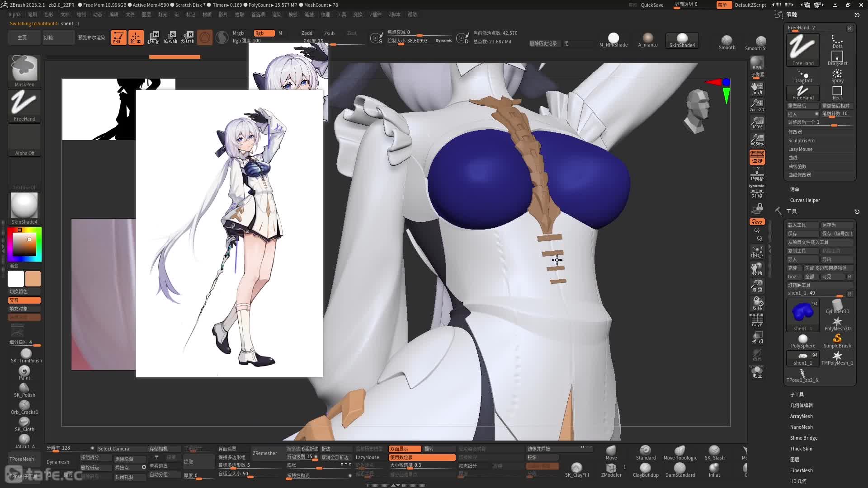Click the Zoom2D icon
The width and height of the screenshot is (868, 488).
757,105
